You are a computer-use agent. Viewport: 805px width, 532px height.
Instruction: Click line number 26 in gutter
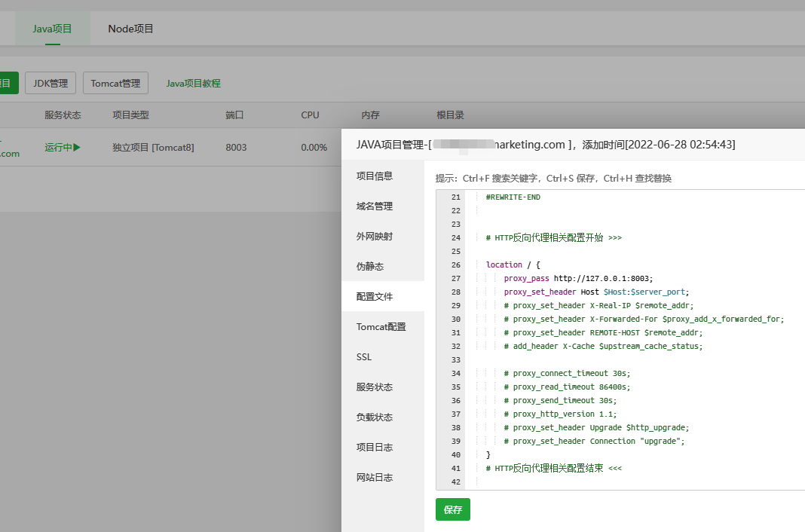pos(456,264)
